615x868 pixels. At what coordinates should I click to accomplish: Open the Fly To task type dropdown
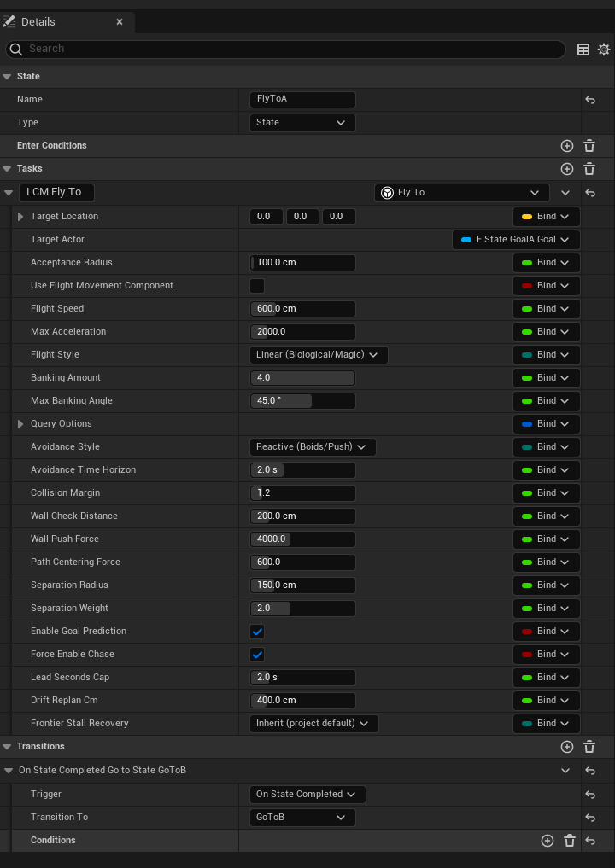click(x=462, y=193)
